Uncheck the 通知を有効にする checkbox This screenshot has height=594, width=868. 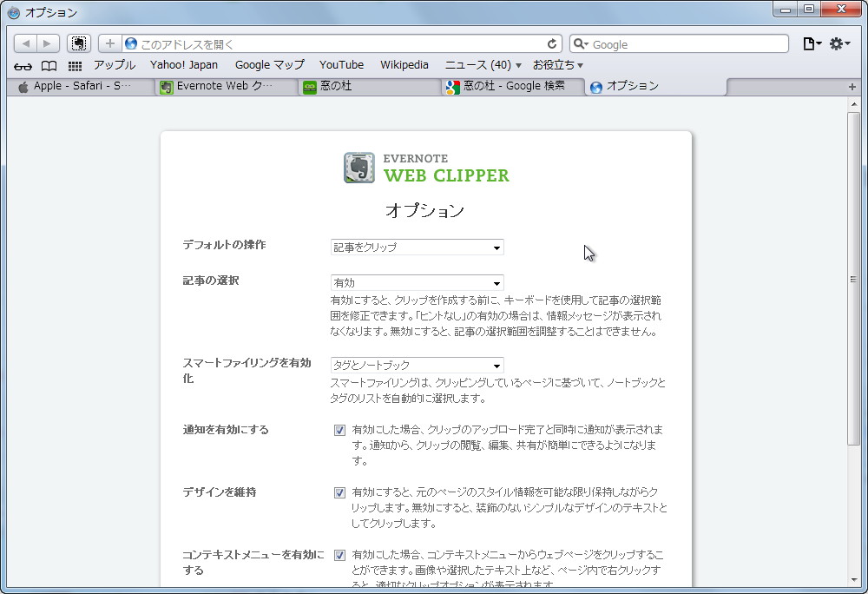click(x=339, y=430)
